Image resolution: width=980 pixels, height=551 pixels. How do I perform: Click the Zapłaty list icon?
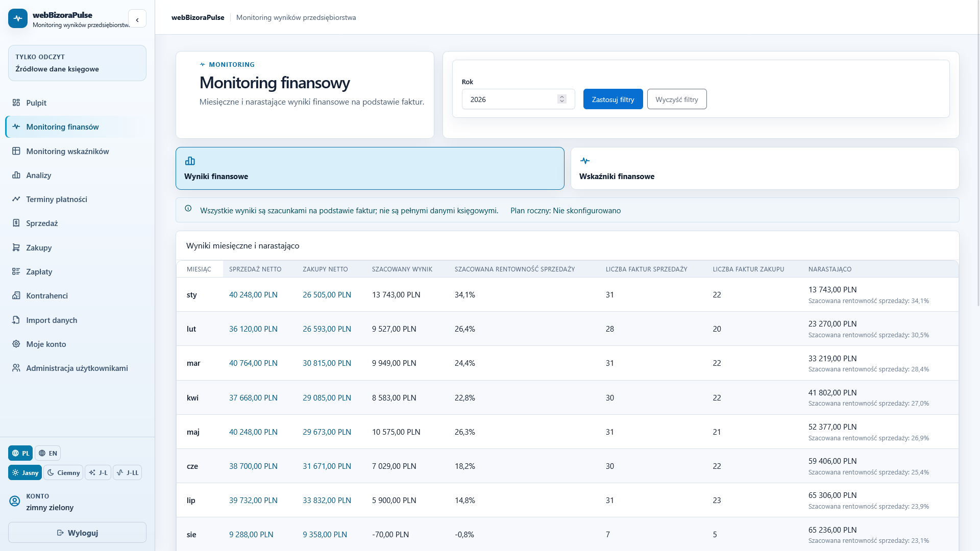pyautogui.click(x=16, y=271)
